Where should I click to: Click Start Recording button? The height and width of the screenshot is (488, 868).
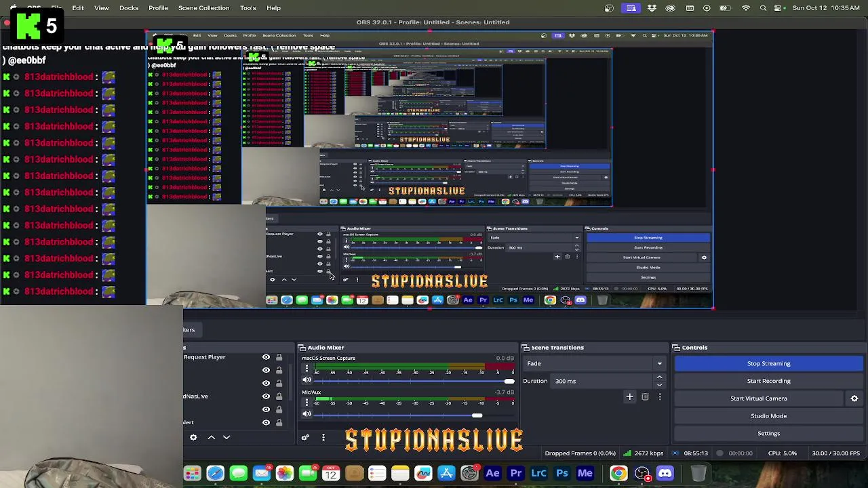coord(768,381)
